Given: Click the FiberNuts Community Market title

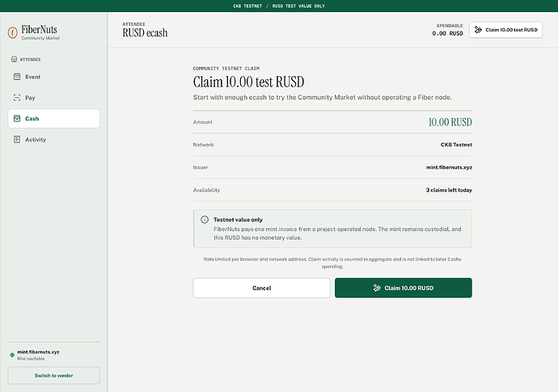Looking at the screenshot, I should (x=40, y=32).
